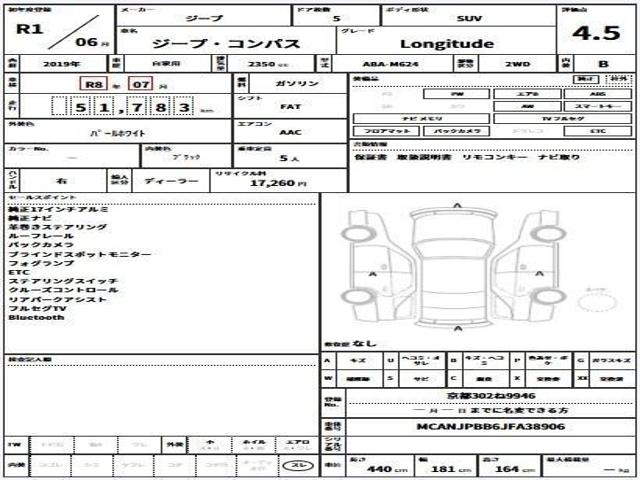640x480 pixels.
Task: Select the sales point 純正ナビ
Action: pyautogui.click(x=30, y=218)
